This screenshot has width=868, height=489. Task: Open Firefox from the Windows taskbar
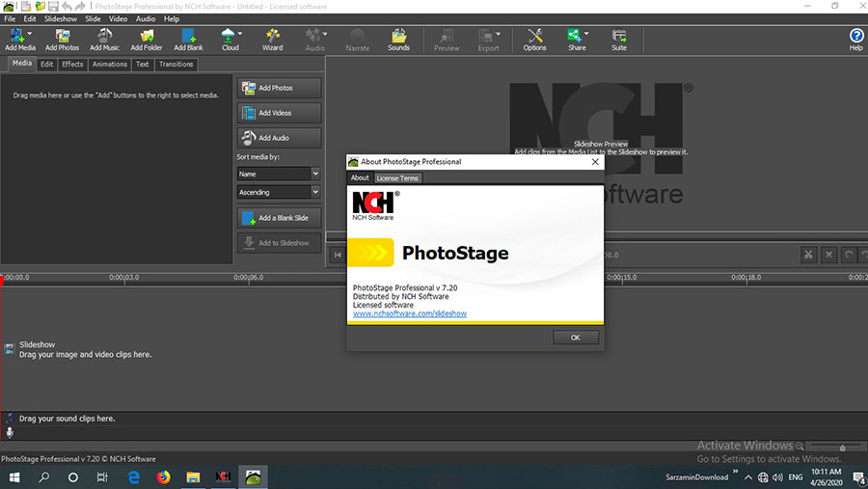point(163,476)
